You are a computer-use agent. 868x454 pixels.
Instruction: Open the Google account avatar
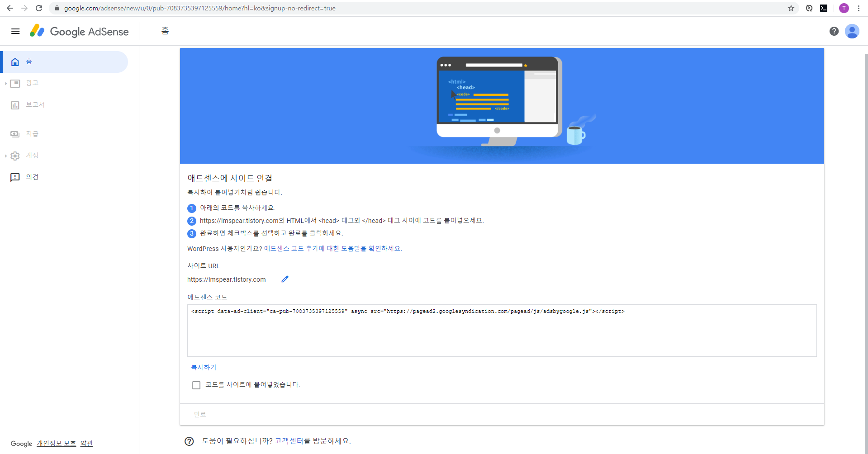tap(852, 31)
